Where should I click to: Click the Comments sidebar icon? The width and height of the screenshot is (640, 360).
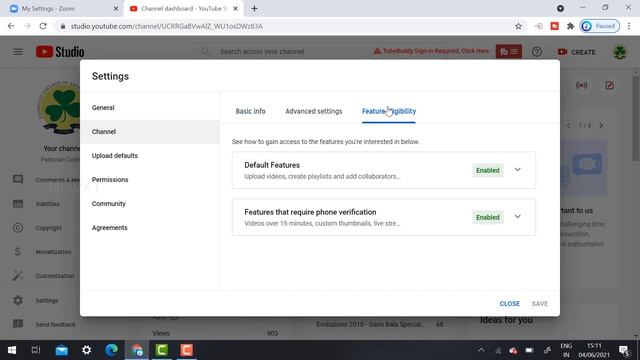click(x=18, y=180)
